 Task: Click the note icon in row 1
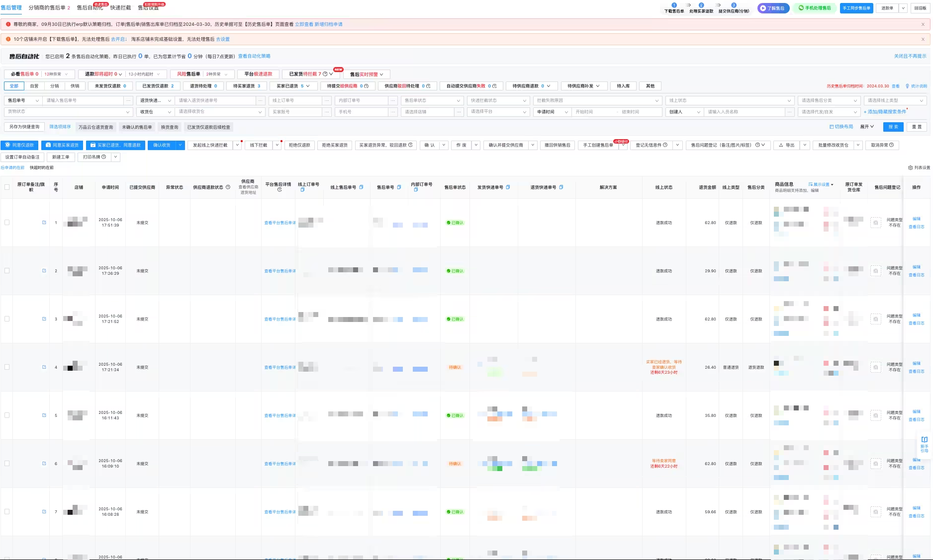(x=44, y=223)
